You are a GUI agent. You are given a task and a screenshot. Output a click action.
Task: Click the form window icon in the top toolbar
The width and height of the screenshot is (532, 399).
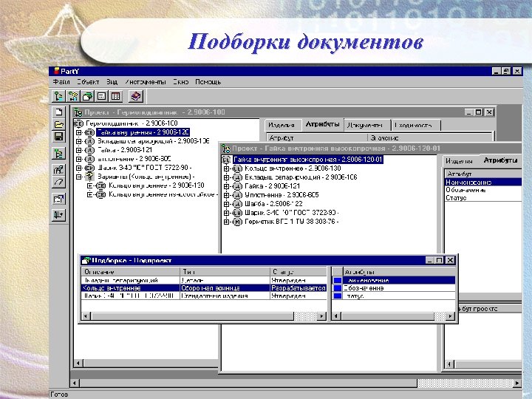pyautogui.click(x=101, y=96)
